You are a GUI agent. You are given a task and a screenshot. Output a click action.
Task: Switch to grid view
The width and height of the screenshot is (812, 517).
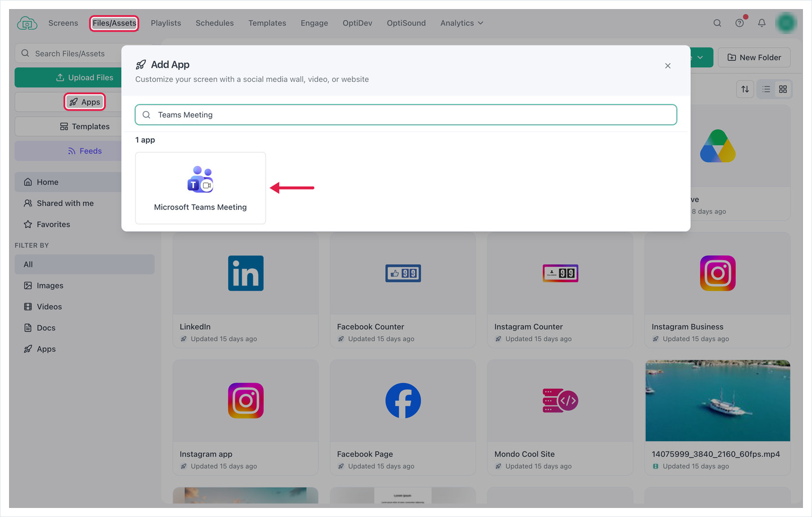[x=783, y=89]
